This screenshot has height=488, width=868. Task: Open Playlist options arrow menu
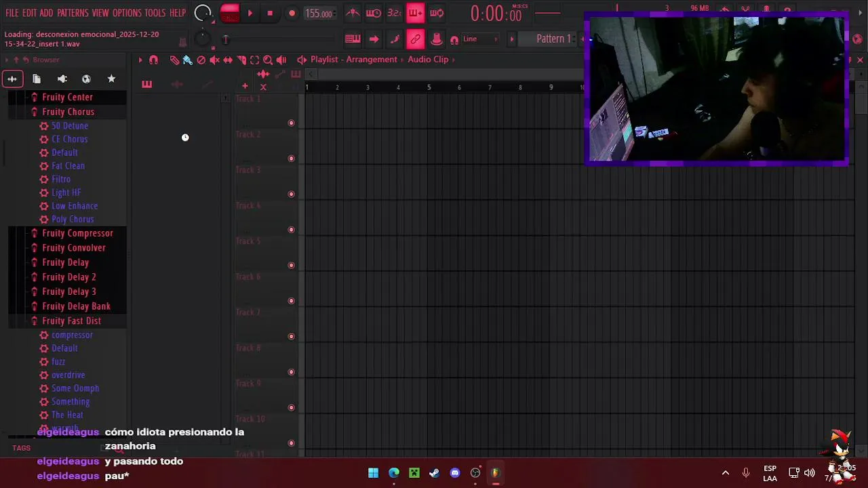pyautogui.click(x=140, y=60)
